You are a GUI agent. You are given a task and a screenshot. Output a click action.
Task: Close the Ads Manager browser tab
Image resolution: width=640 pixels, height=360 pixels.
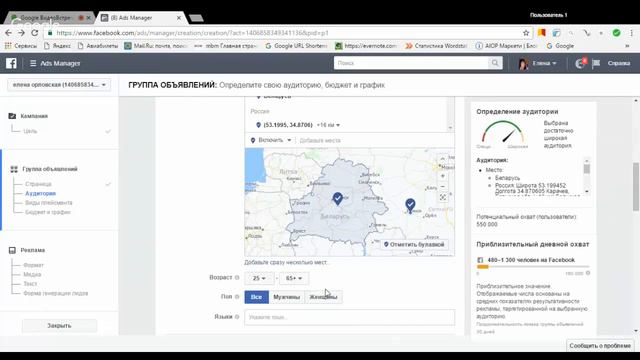click(x=178, y=18)
